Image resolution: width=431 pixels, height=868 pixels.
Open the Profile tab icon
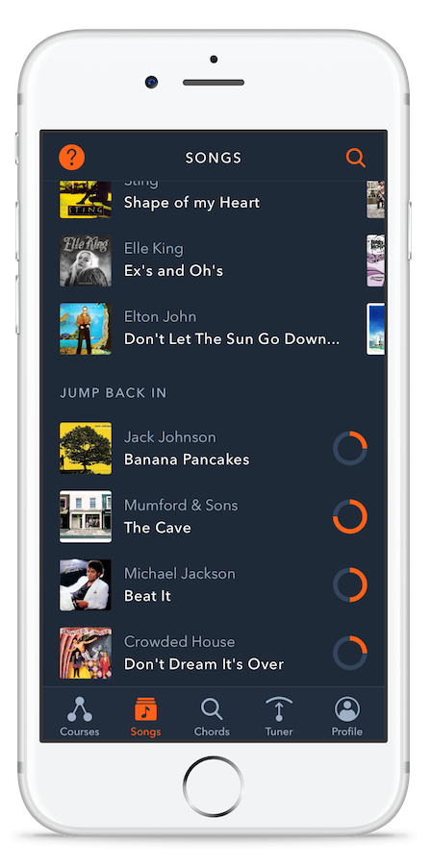pyautogui.click(x=347, y=709)
